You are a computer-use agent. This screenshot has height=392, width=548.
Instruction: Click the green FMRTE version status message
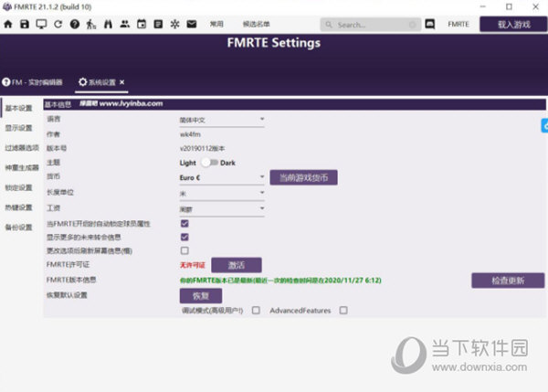280,281
